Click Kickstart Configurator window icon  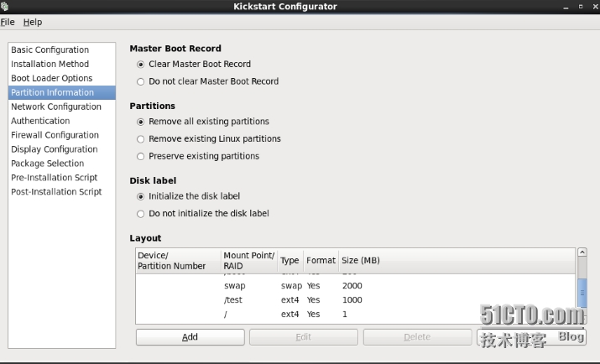tap(4, 6)
